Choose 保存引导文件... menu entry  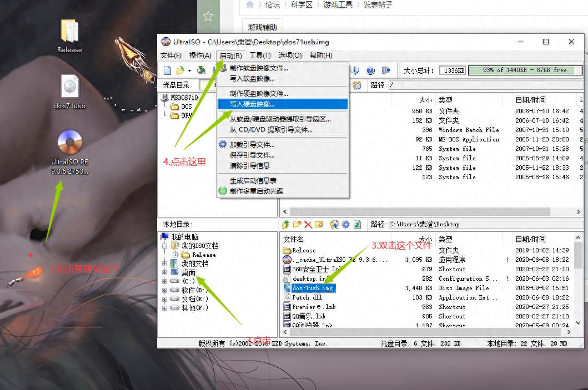pyautogui.click(x=283, y=155)
